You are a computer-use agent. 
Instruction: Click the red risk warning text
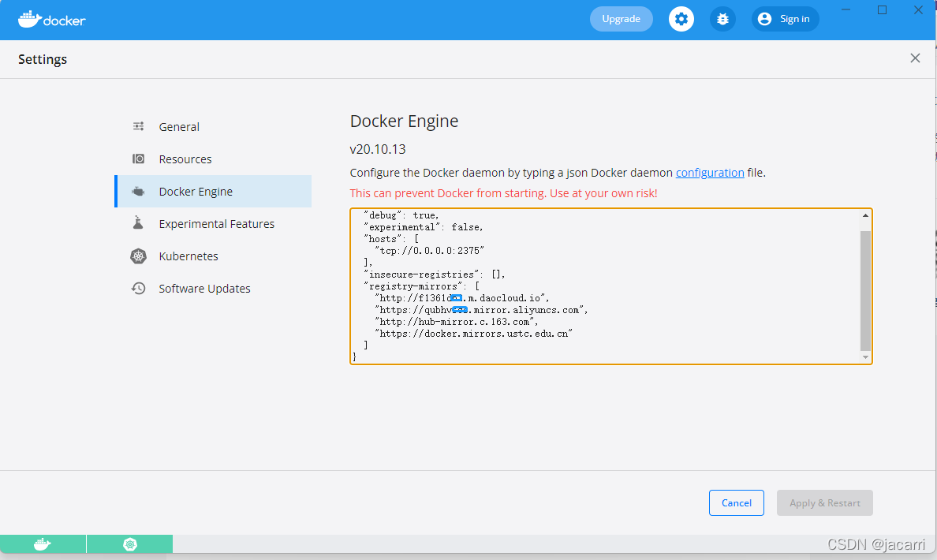(x=503, y=193)
